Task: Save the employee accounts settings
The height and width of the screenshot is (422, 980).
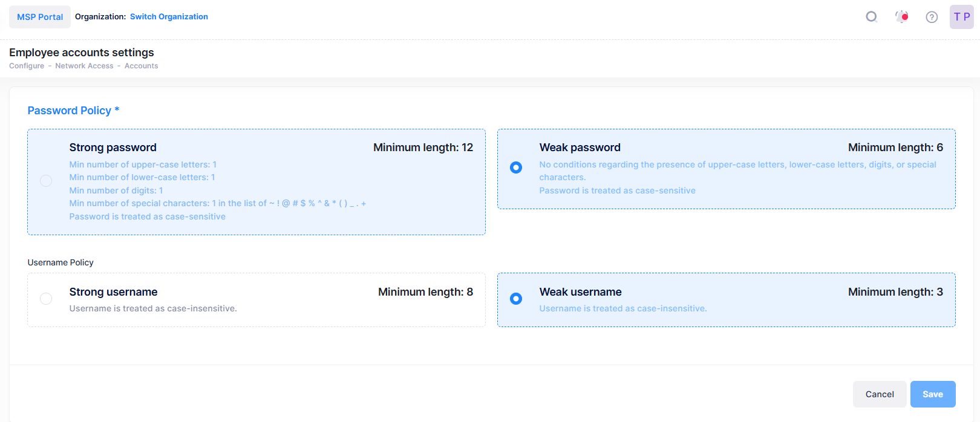Action: 933,394
